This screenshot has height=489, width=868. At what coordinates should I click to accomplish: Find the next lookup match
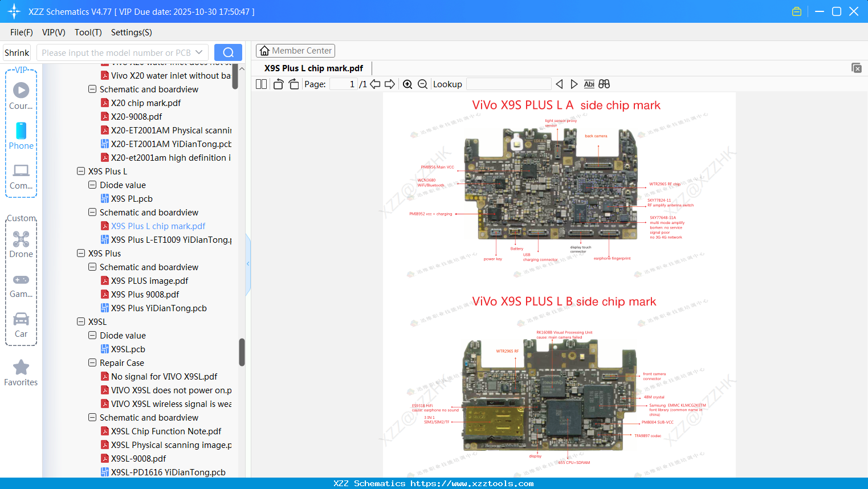coord(574,84)
